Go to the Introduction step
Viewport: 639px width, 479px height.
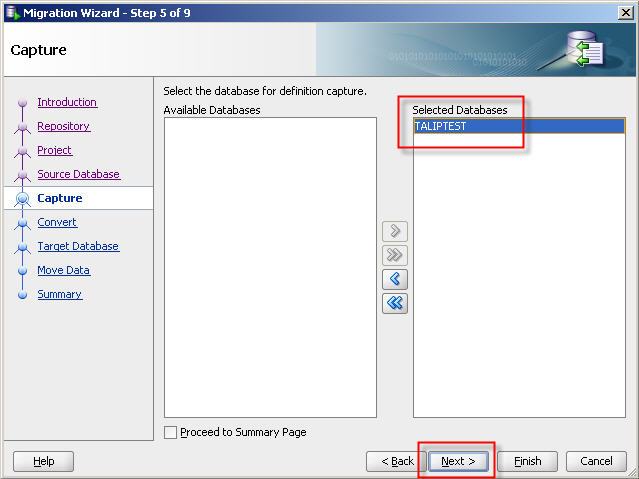point(67,102)
